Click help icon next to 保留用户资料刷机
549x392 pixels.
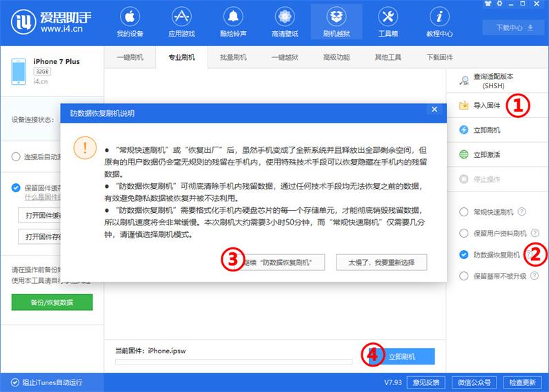coord(535,233)
